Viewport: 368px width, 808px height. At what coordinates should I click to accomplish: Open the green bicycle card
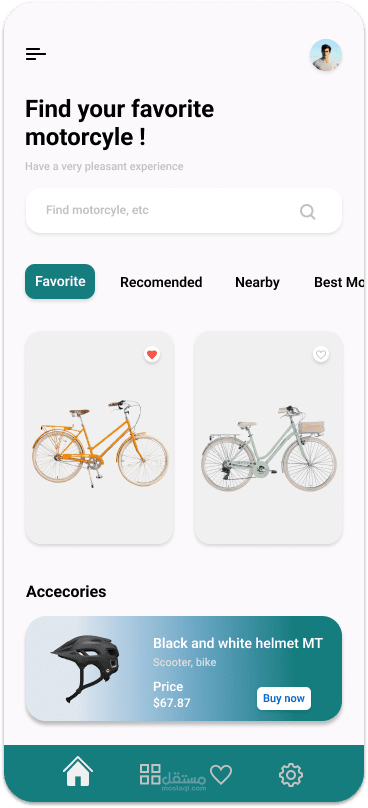point(269,437)
